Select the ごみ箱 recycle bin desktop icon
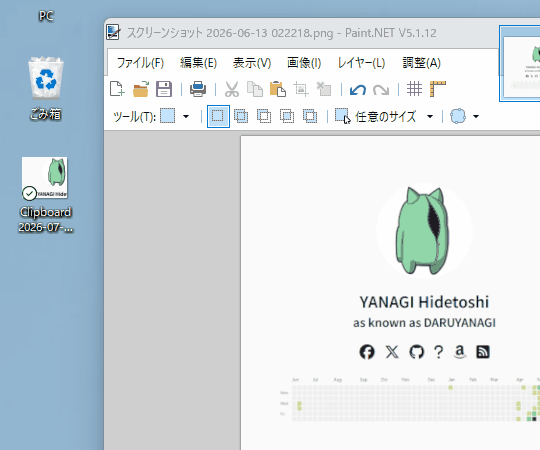Image resolution: width=540 pixels, height=450 pixels. coord(46,88)
